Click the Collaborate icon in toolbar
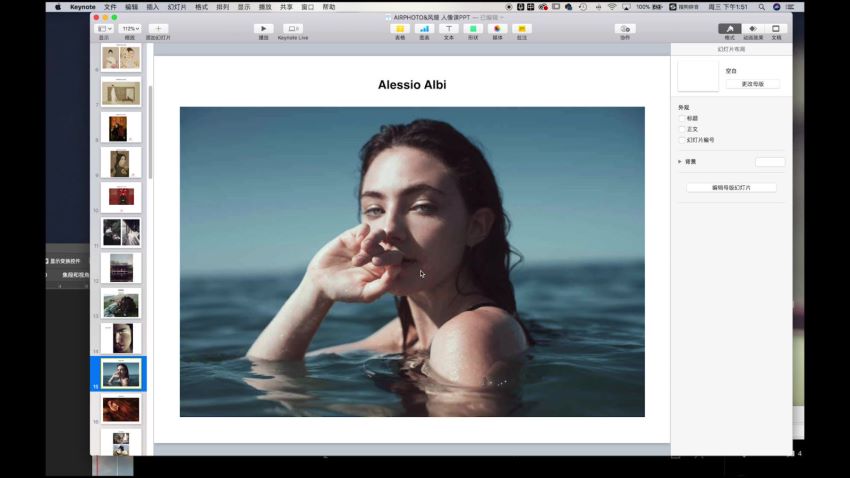The image size is (850, 478). (625, 29)
